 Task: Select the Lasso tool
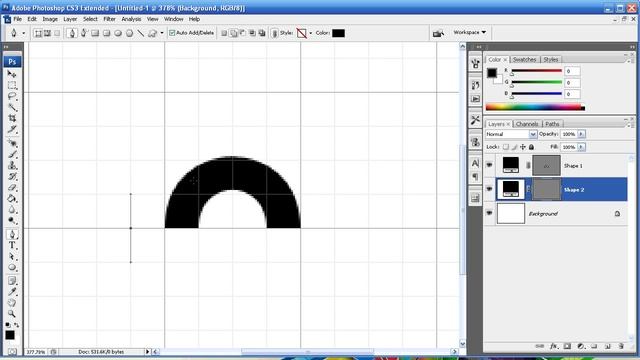[12, 96]
